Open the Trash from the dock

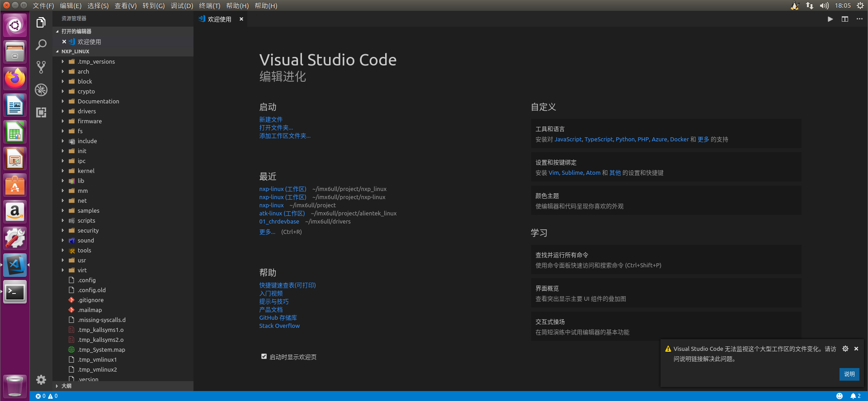point(15,386)
